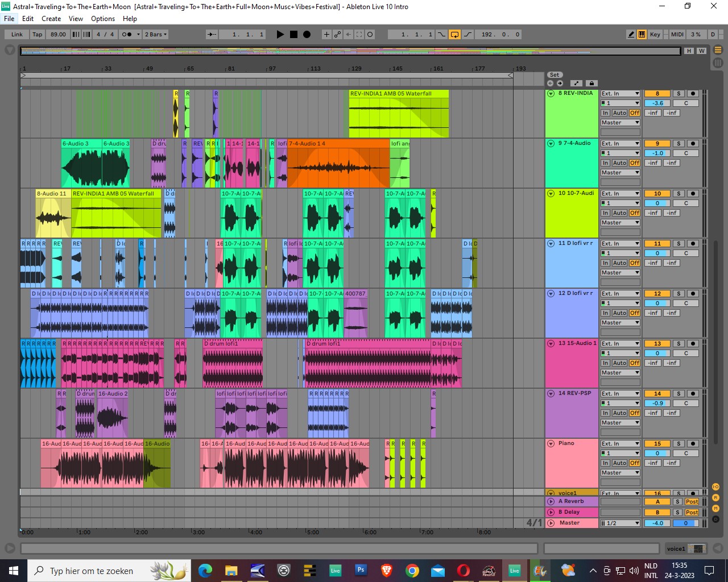728x582 pixels.
Task: Click the tempo field 89.00
Action: pos(58,35)
